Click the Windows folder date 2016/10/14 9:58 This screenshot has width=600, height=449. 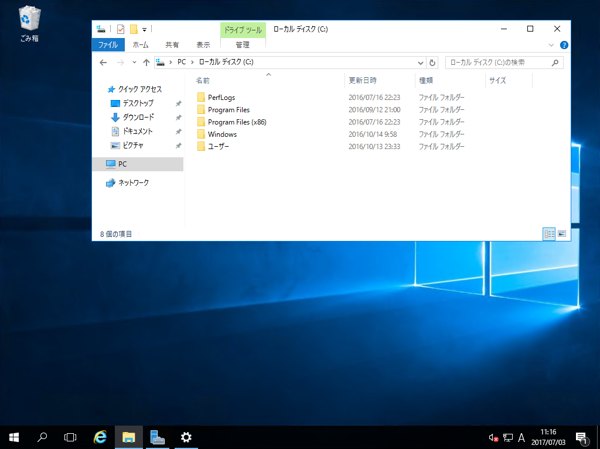[x=373, y=134]
